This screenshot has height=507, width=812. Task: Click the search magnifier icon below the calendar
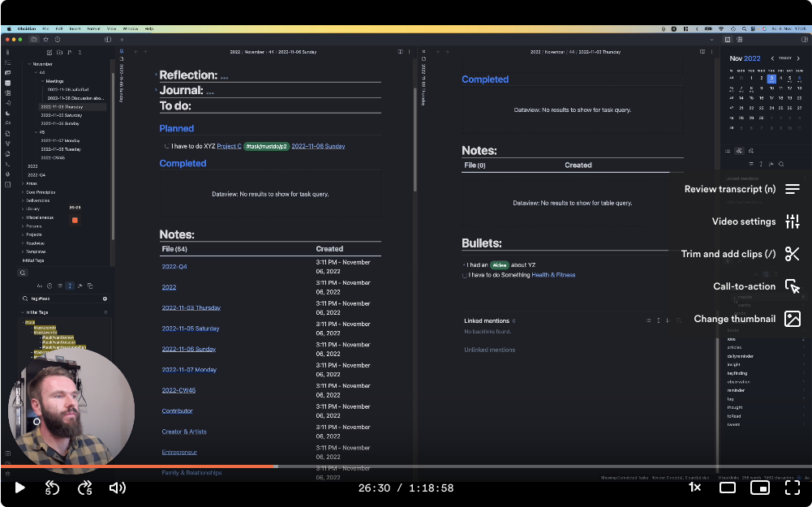(781, 164)
